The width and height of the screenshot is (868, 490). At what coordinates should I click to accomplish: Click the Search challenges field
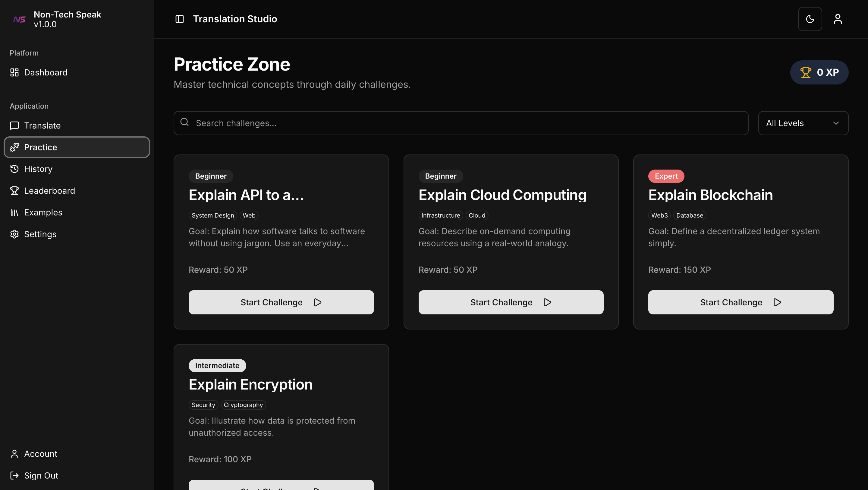(x=461, y=123)
